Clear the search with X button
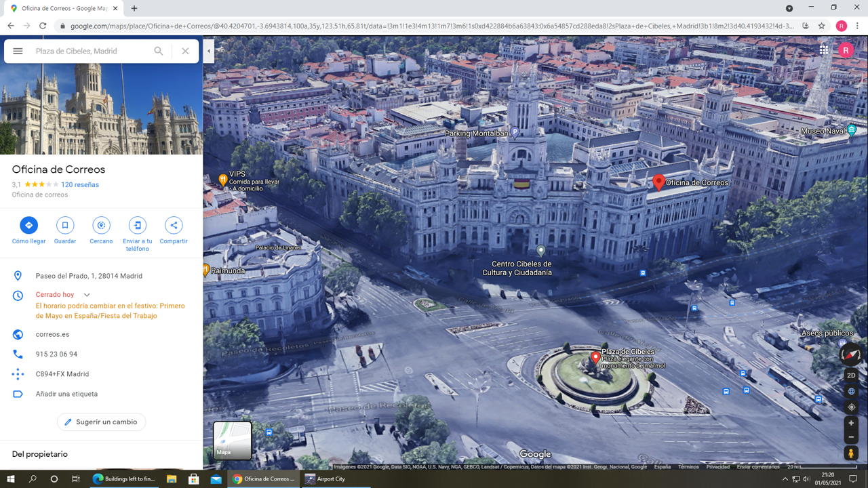This screenshot has width=868, height=488. coord(185,51)
